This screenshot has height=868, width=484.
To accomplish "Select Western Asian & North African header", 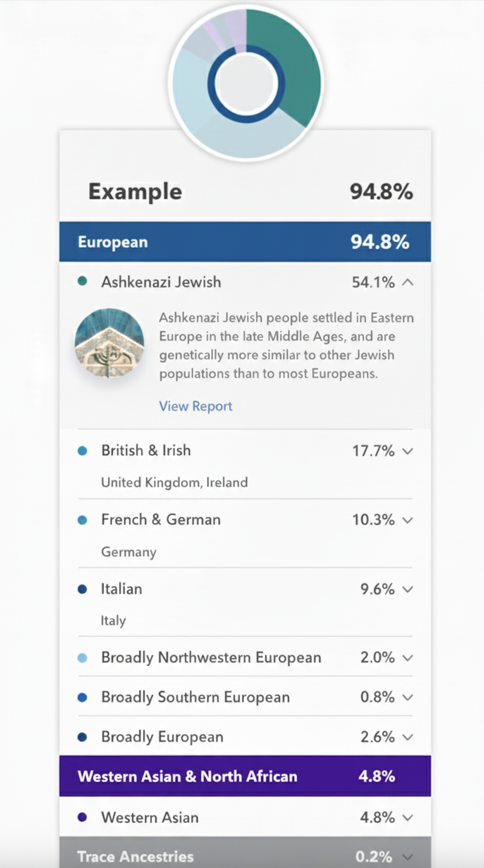I will click(x=245, y=776).
